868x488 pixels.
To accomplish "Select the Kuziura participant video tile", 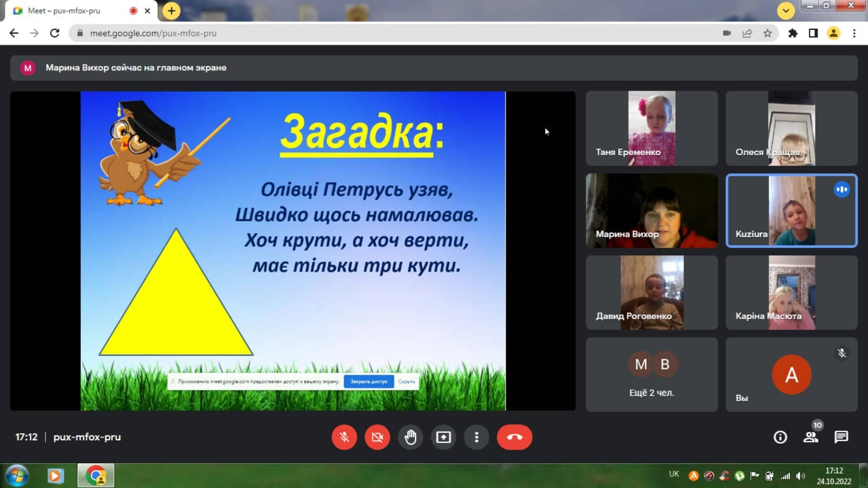I will coord(791,211).
